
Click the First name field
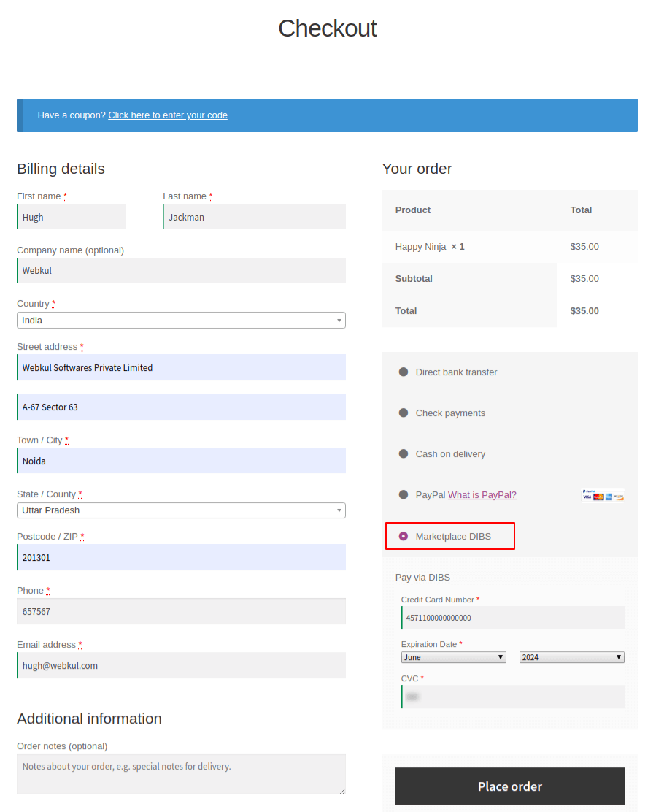72,217
